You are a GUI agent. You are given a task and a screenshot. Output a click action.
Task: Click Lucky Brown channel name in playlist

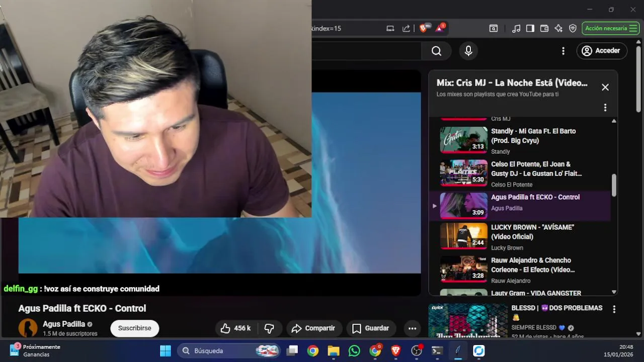click(507, 248)
